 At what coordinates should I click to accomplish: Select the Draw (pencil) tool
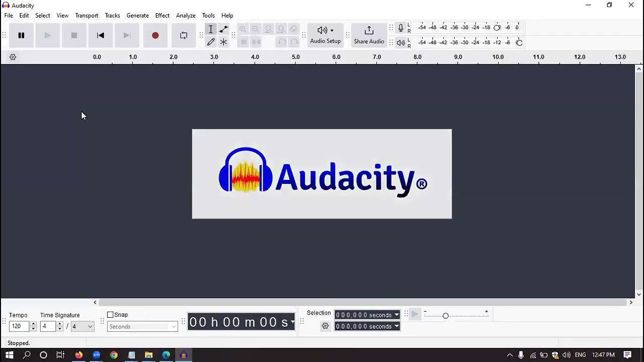coord(211,42)
